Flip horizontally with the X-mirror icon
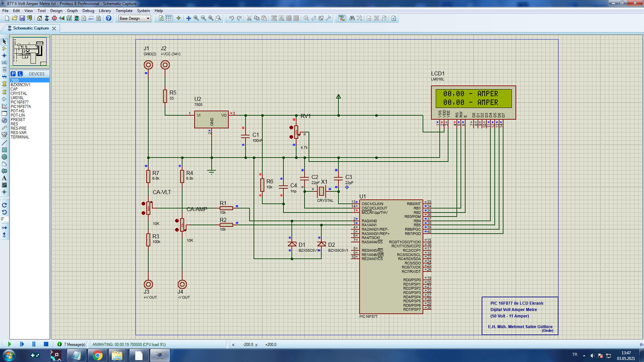Image resolution: width=644 pixels, height=362 pixels. tap(4, 228)
